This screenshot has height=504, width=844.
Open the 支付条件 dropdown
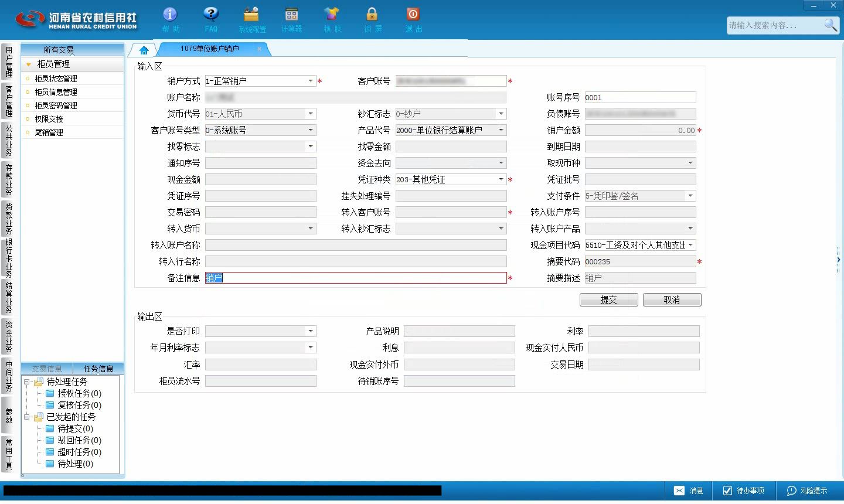pos(690,196)
